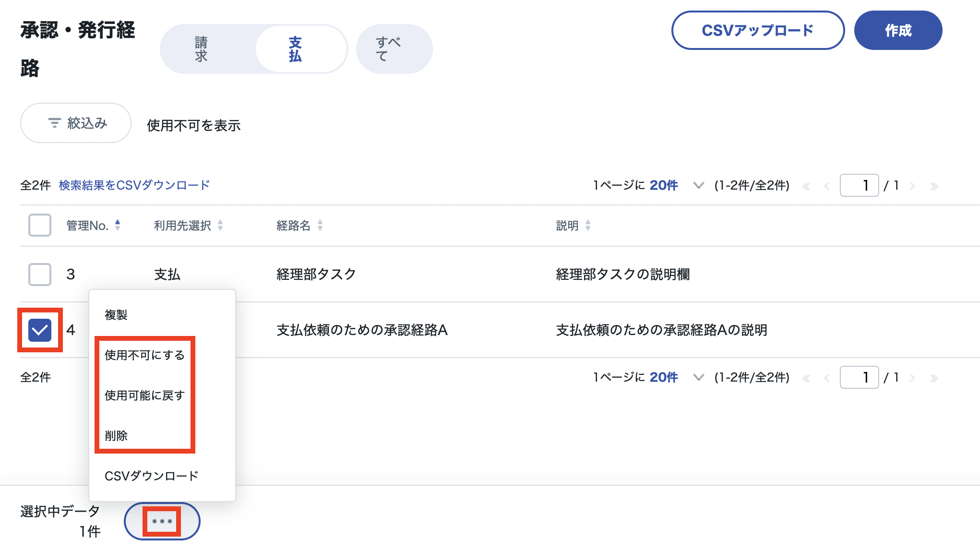
Task: Choose 複製 from the popup menu
Action: coord(162,315)
